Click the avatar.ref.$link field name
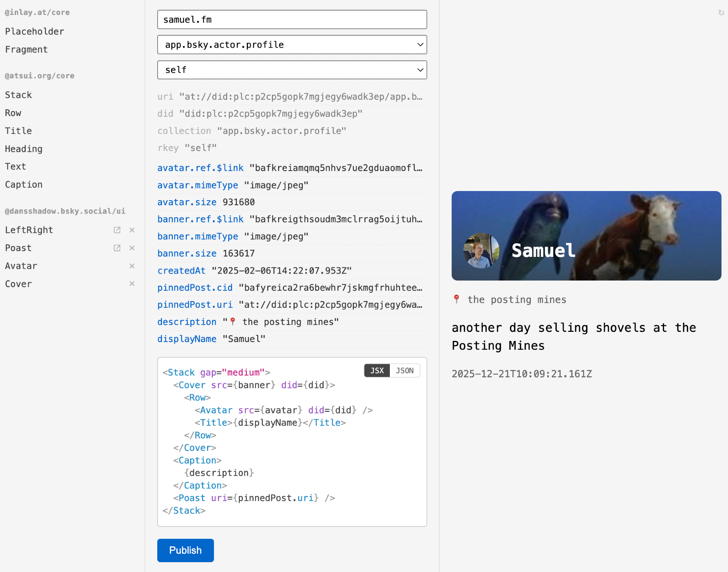 point(200,168)
